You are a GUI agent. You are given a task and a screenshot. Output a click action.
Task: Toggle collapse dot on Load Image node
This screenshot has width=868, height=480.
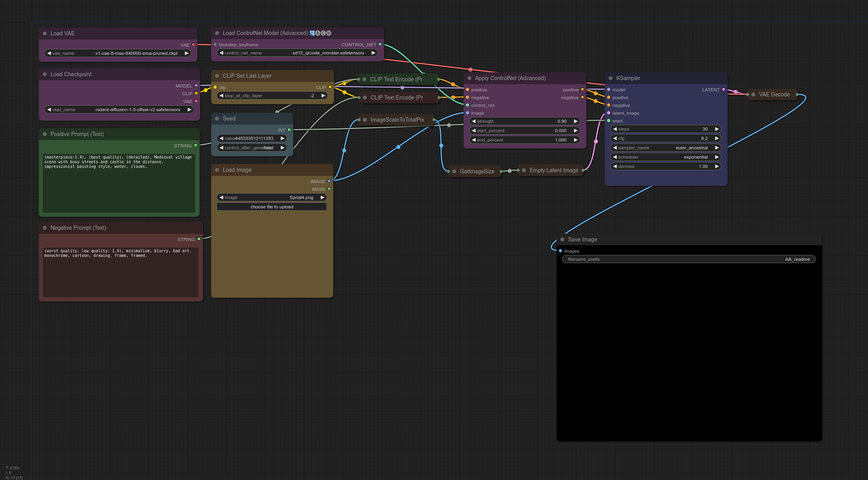217,170
